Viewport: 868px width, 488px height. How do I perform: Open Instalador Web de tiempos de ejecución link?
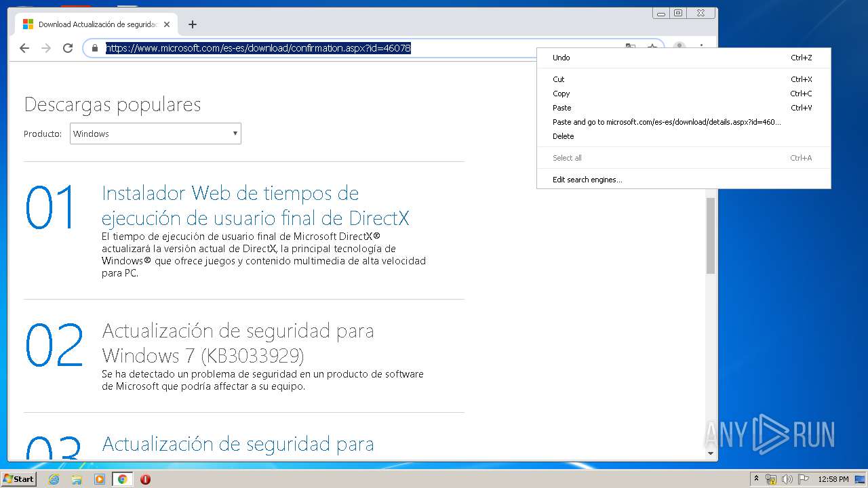coord(256,205)
